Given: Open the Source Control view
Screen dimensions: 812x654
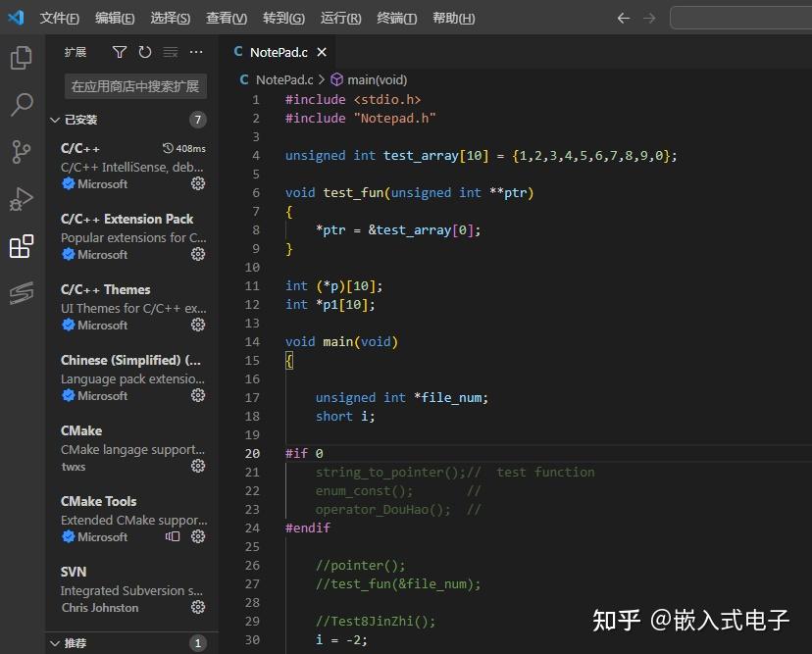Looking at the screenshot, I should click(x=22, y=152).
